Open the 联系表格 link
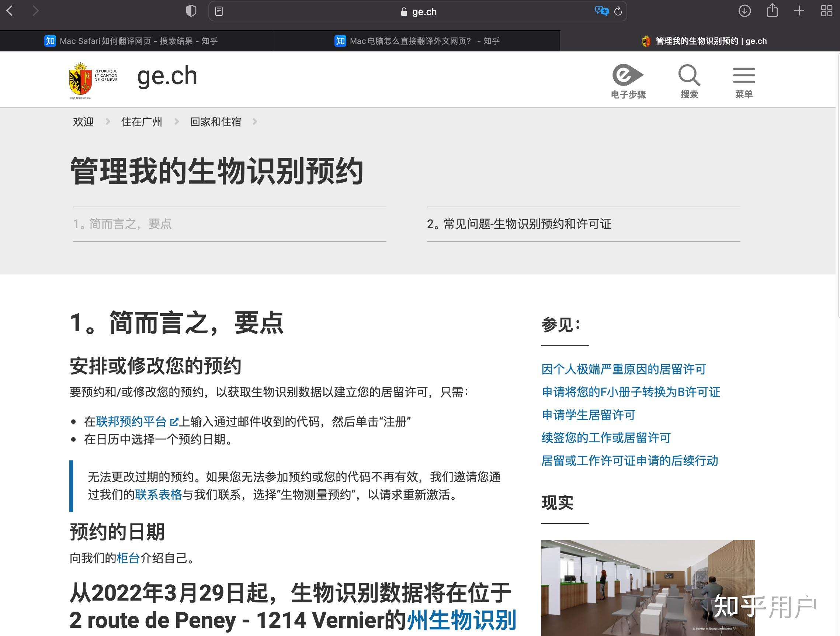 [158, 495]
